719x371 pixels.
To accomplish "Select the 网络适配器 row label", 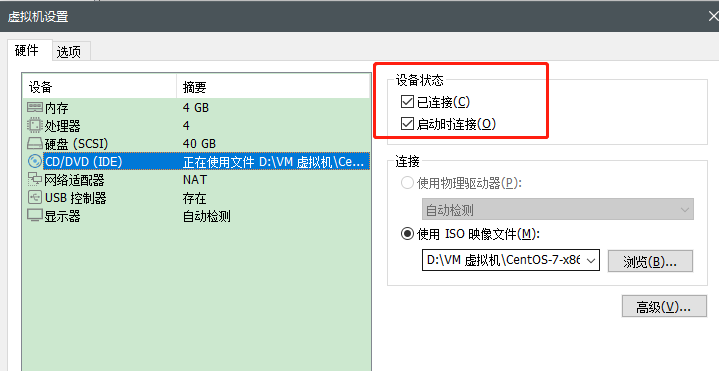I will click(x=74, y=180).
